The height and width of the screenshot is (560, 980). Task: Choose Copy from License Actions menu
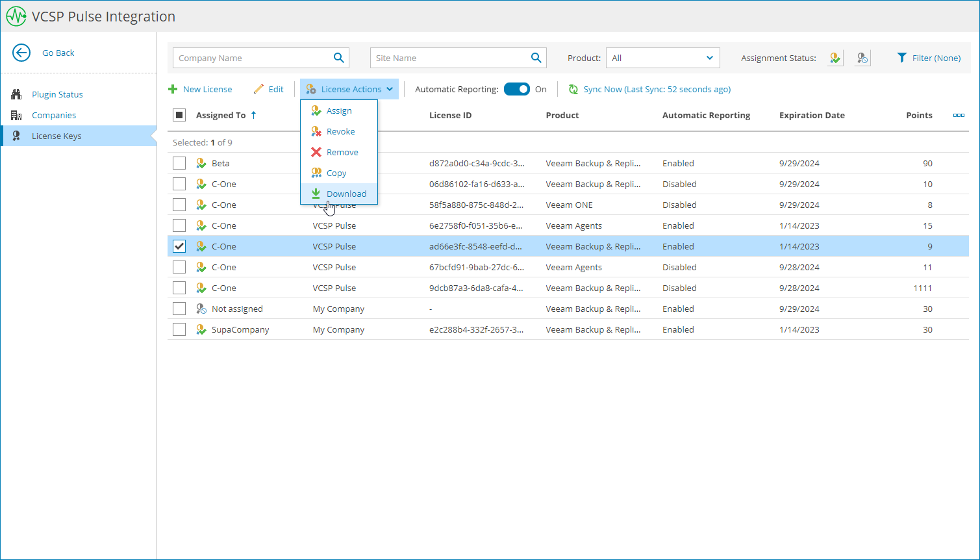coord(339,173)
